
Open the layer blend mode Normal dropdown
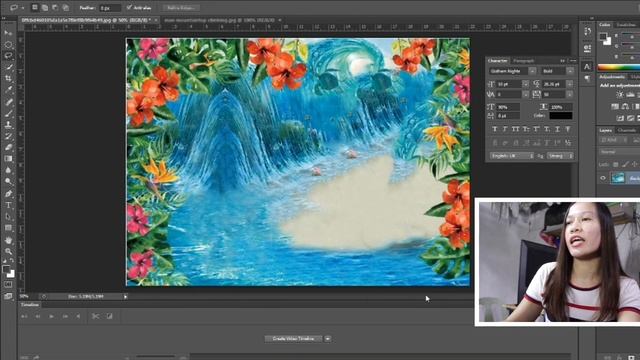pyautogui.click(x=620, y=151)
